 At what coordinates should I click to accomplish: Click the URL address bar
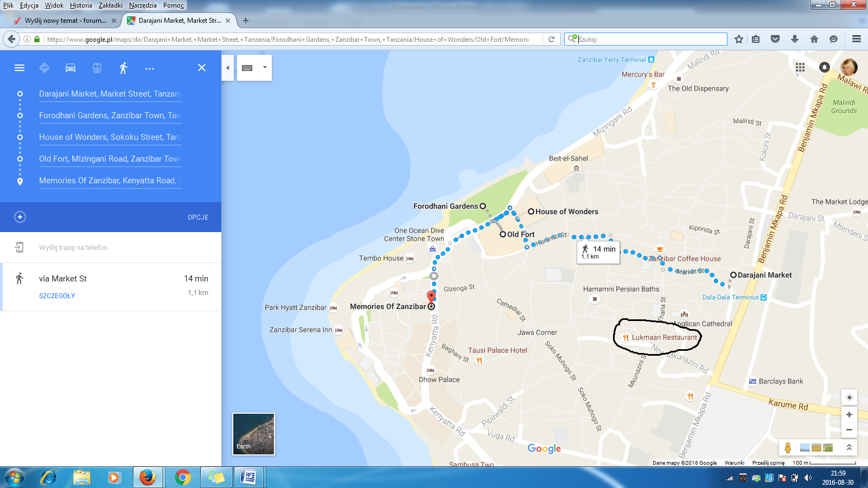click(288, 39)
